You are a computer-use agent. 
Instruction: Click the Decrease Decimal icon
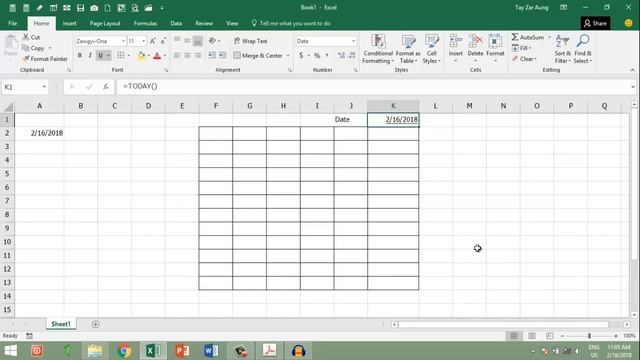pyautogui.click(x=352, y=55)
